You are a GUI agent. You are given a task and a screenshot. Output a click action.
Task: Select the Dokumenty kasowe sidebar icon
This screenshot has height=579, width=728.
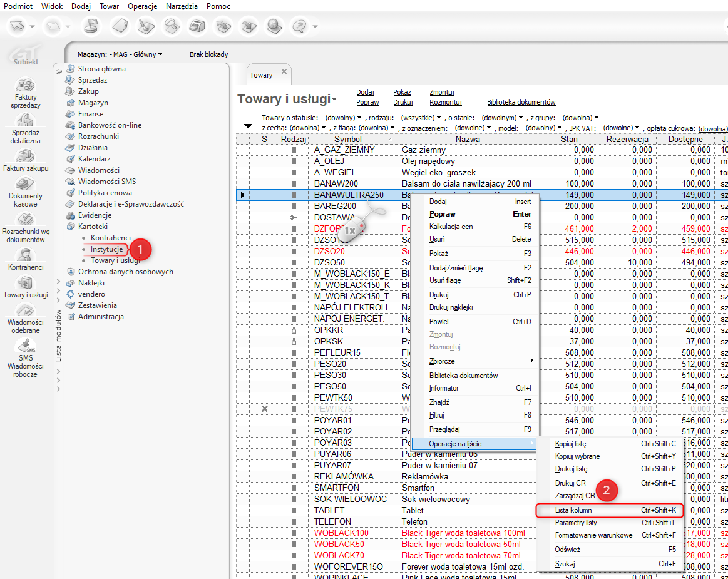click(26, 185)
